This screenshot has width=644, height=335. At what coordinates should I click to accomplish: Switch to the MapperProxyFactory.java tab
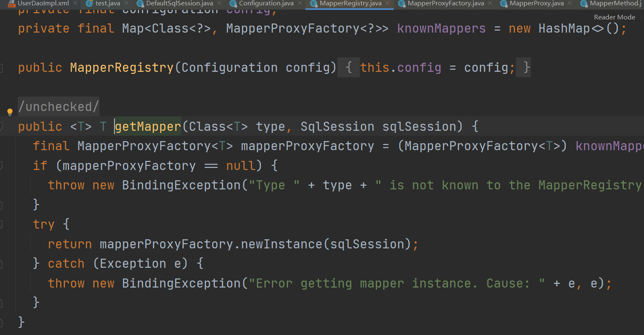446,3
